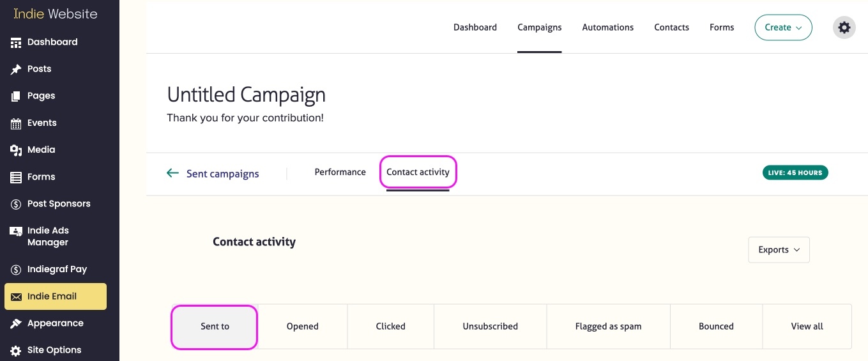Switch to the Performance tab
Viewport: 868px width, 361px height.
tap(340, 173)
